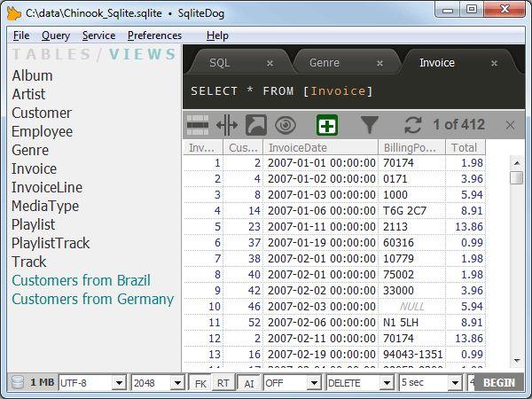This screenshot has width=532, height=399.
Task: Open the filter funnel icon
Action: pyautogui.click(x=370, y=125)
